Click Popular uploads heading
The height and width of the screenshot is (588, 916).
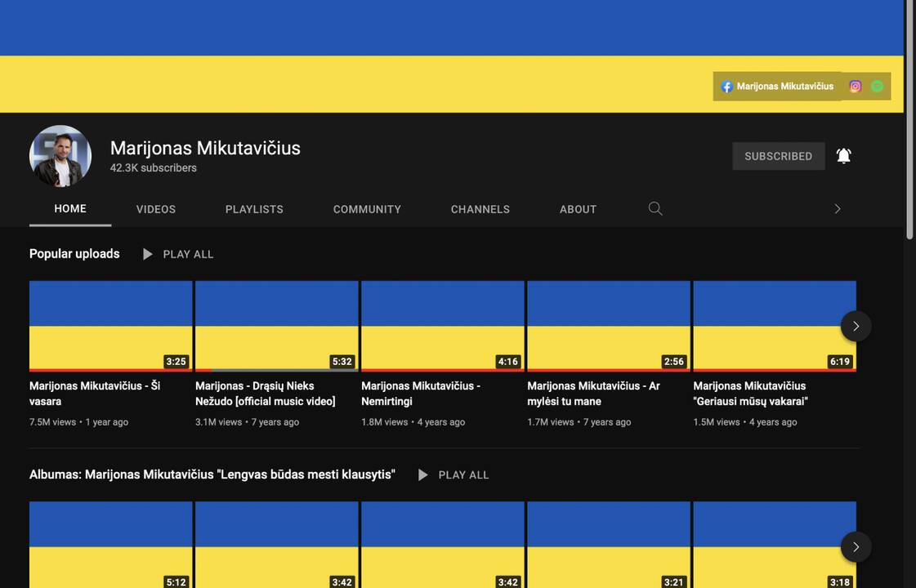74,254
